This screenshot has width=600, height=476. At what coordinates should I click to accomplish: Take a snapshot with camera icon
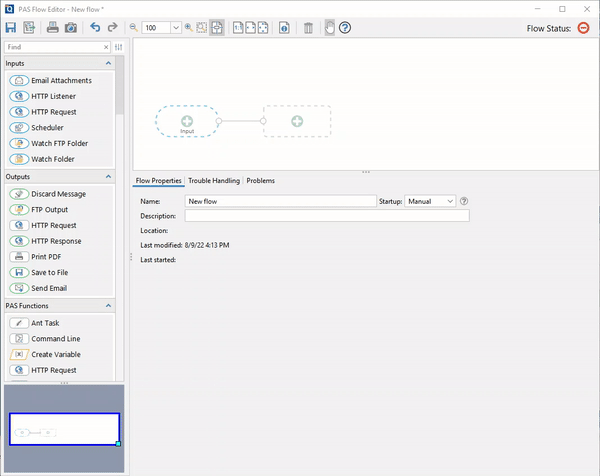pos(71,28)
